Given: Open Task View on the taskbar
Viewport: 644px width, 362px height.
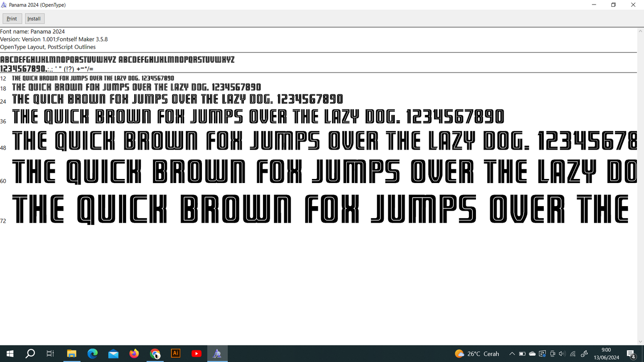Looking at the screenshot, I should [50, 354].
